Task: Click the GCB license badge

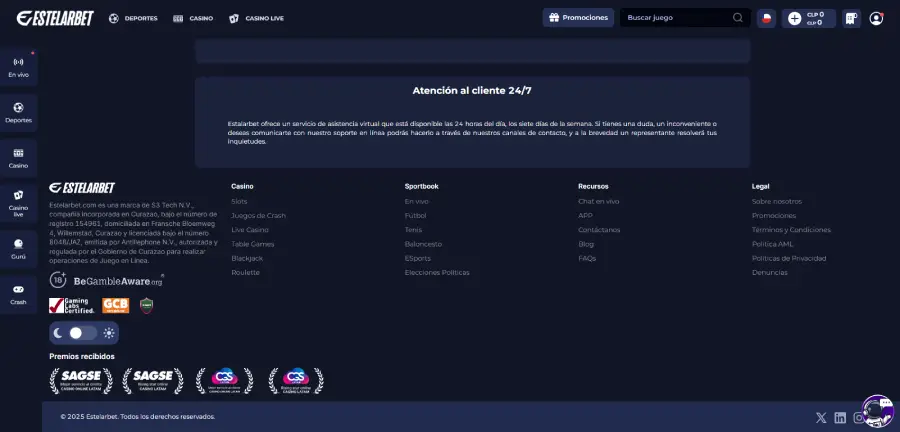Action: point(115,305)
